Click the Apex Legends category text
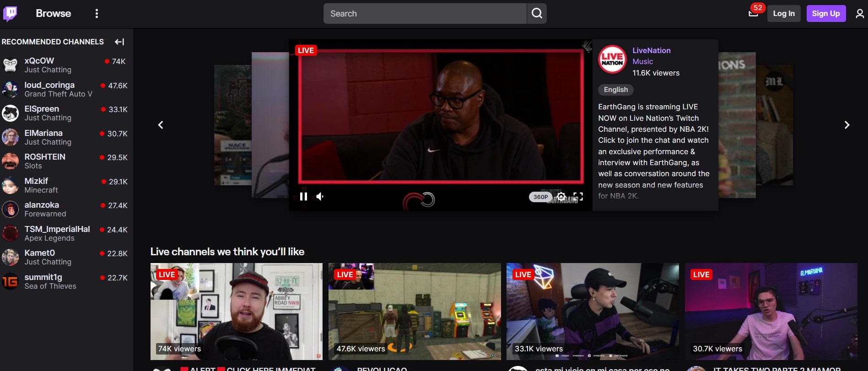Viewport: 868px width, 371px height. tap(49, 238)
